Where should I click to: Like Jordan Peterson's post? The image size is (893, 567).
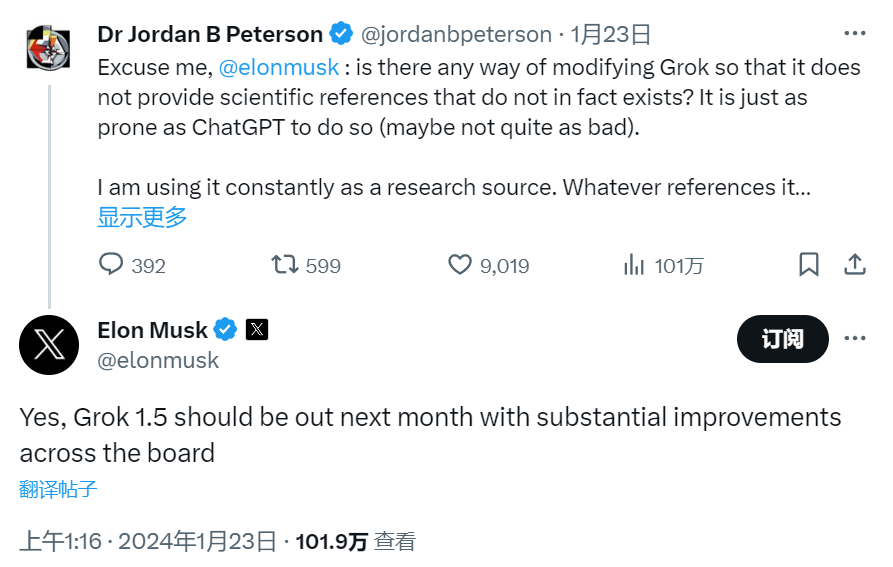tap(459, 265)
